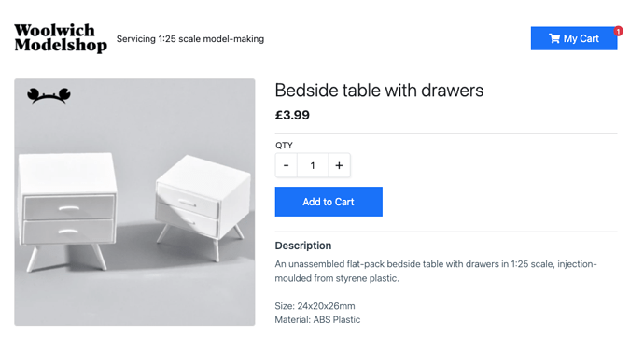
Task: Click the right angled table in photo
Action: [203, 205]
